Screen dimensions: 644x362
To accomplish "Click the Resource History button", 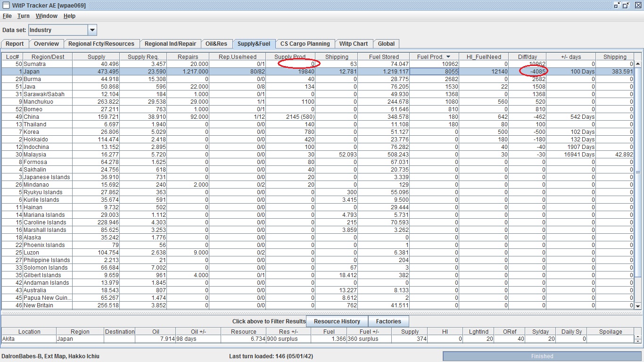I will point(337,321).
